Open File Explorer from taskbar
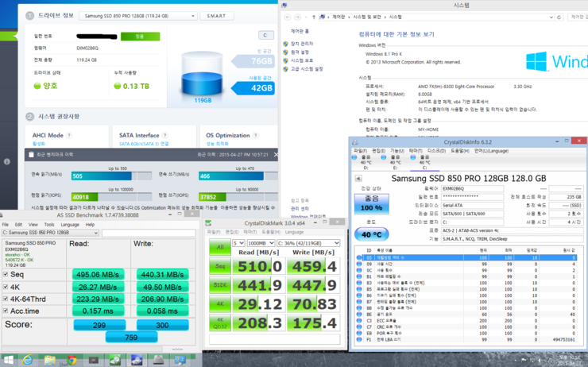Screen dimensions: 588x367 pos(49,361)
